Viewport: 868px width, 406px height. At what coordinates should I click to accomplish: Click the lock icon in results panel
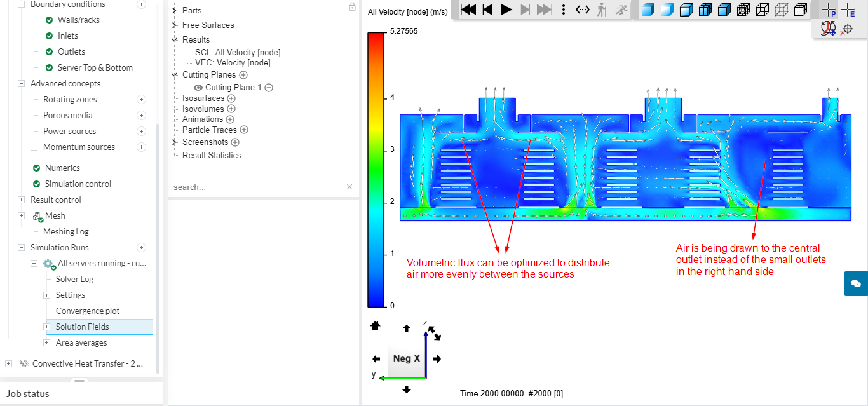352,7
